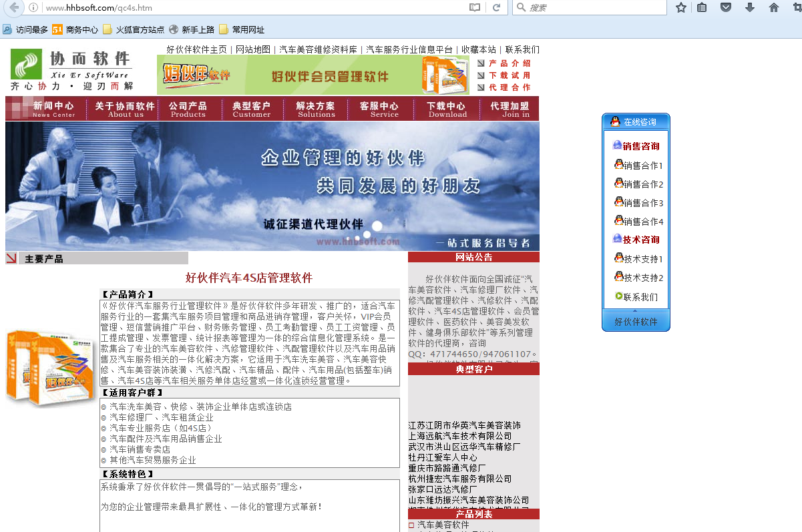Open the 新闻中心 News Center menu
Screen dimensions: 802x532
pyautogui.click(x=54, y=109)
